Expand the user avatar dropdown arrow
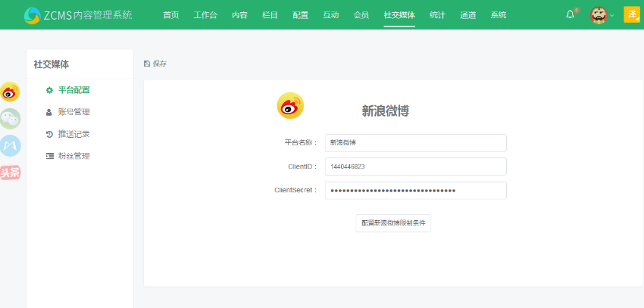This screenshot has height=308, width=644. [612, 16]
